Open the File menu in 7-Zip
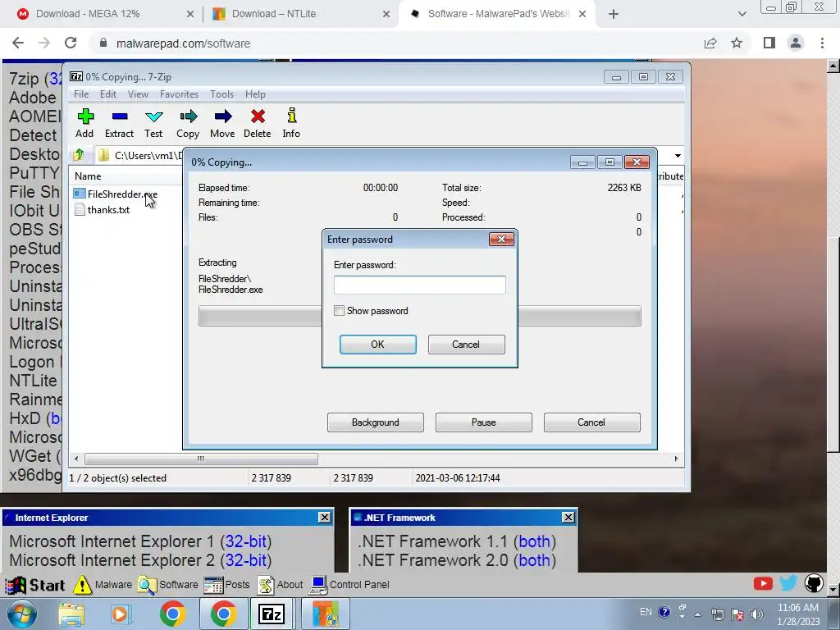This screenshot has width=840, height=630. [x=81, y=94]
